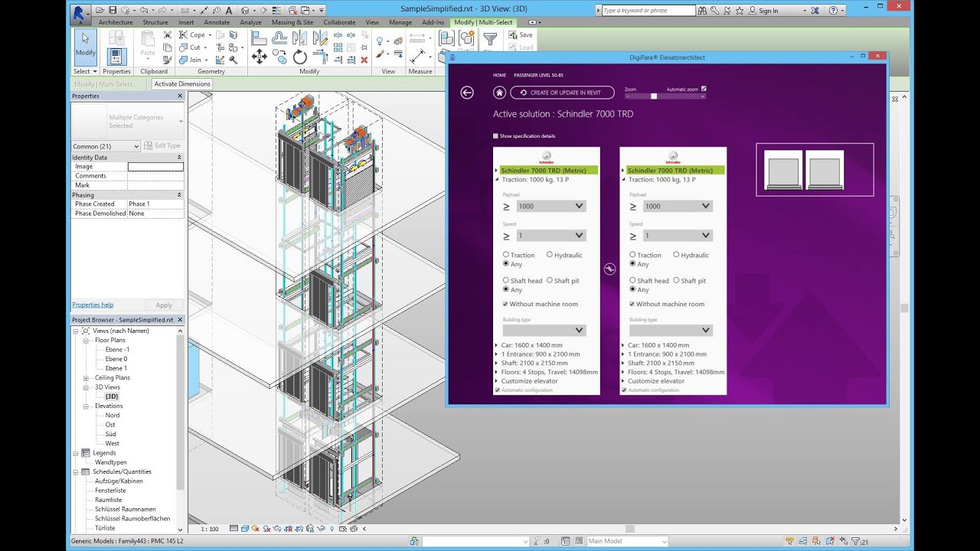The height and width of the screenshot is (551, 980).
Task: Open Building type dropdown in right card
Action: coord(671,331)
